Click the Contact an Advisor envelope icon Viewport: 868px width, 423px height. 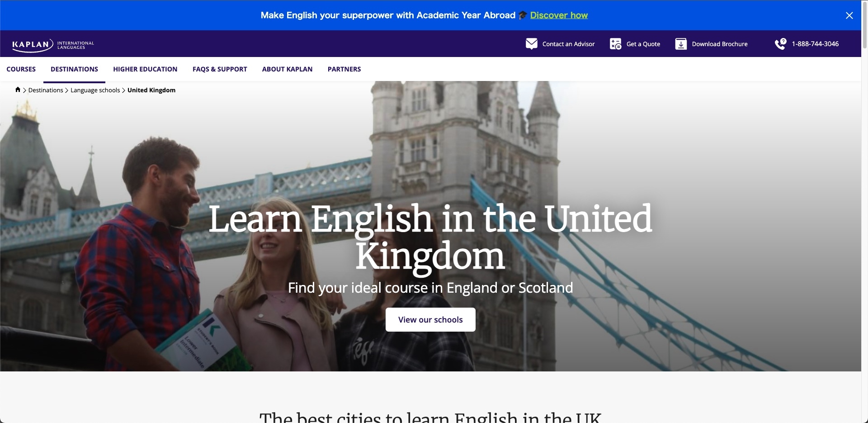pyautogui.click(x=532, y=43)
